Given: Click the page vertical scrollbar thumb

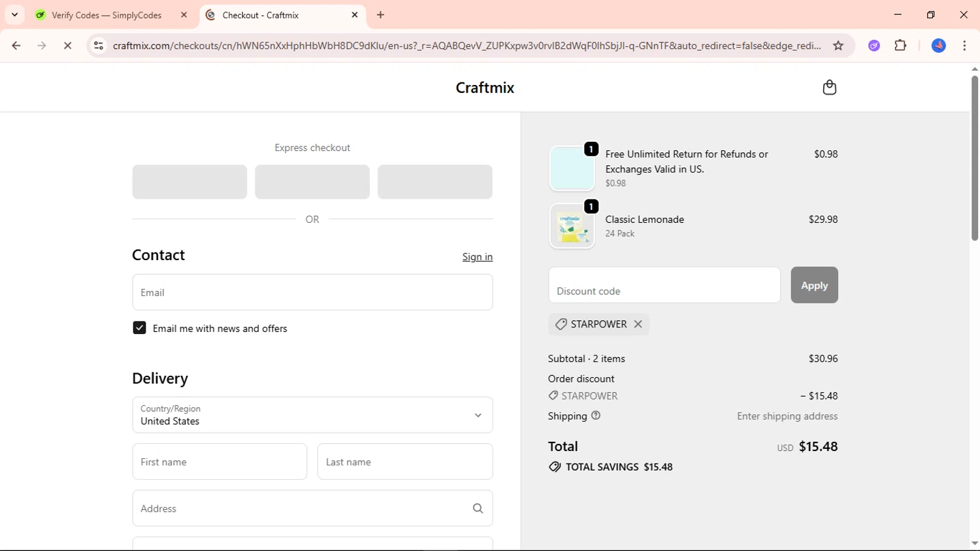Looking at the screenshot, I should click(974, 158).
